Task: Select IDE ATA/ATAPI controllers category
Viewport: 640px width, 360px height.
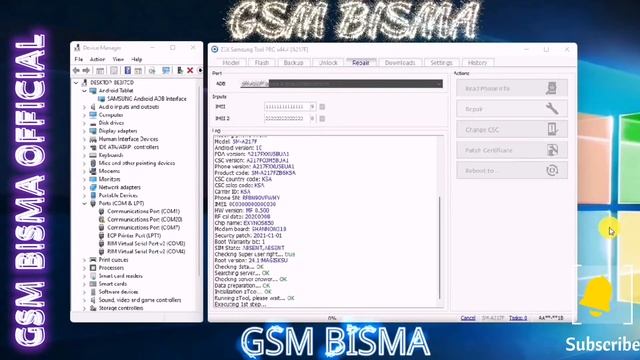Action: click(x=129, y=147)
